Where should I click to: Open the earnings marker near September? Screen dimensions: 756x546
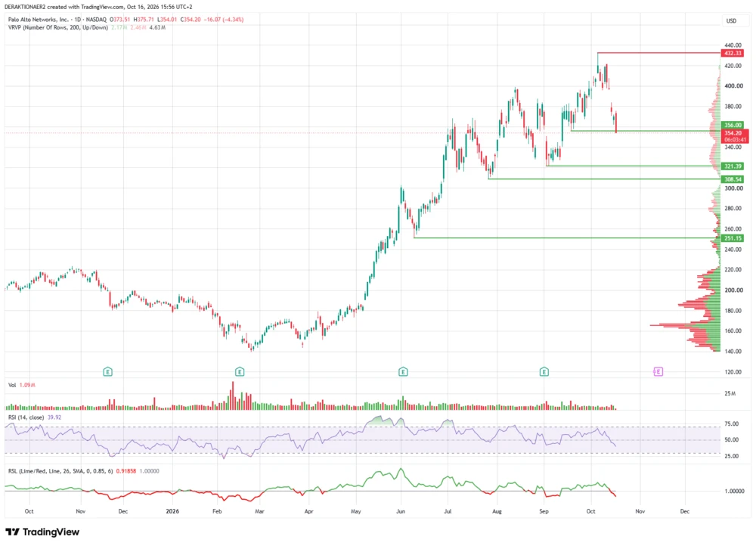[x=544, y=372]
